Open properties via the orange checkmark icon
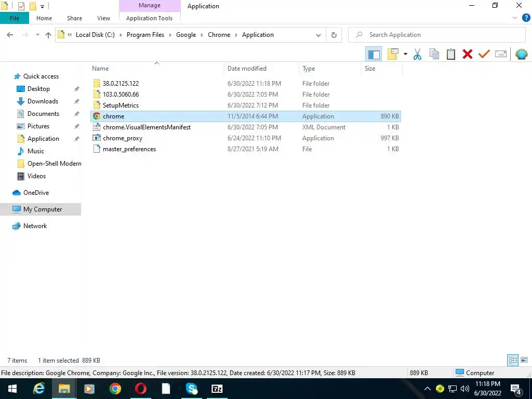 click(484, 54)
